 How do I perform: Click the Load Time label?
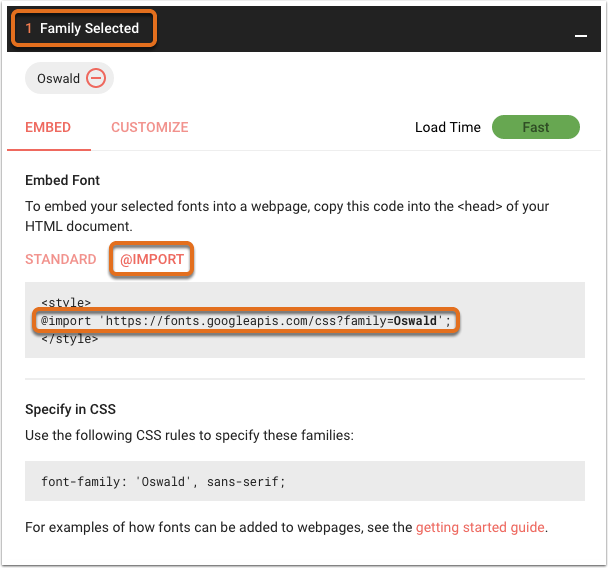(447, 127)
